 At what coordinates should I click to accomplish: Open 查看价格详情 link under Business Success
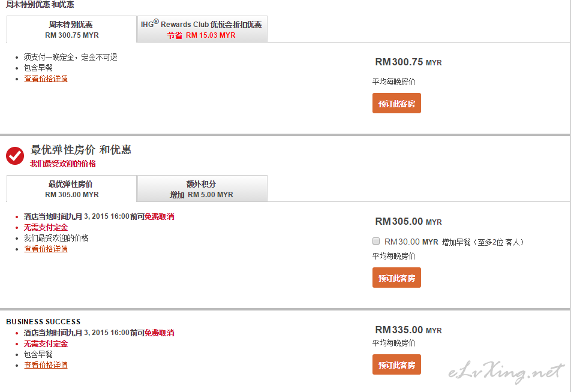click(x=46, y=365)
